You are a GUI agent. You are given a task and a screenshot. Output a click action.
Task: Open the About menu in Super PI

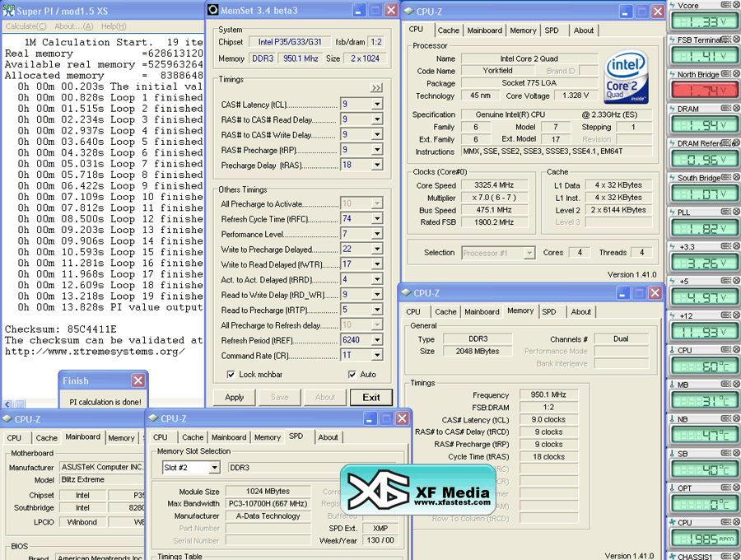coord(74,26)
